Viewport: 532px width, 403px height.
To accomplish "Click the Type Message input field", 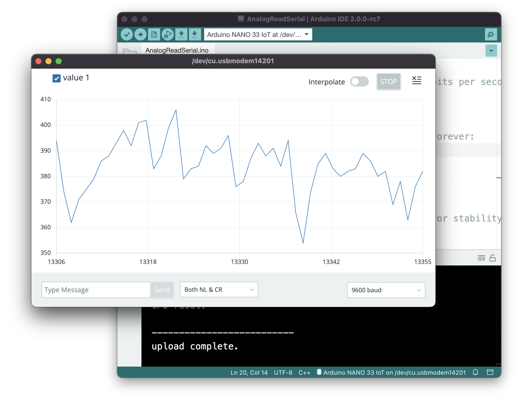I will tap(96, 290).
